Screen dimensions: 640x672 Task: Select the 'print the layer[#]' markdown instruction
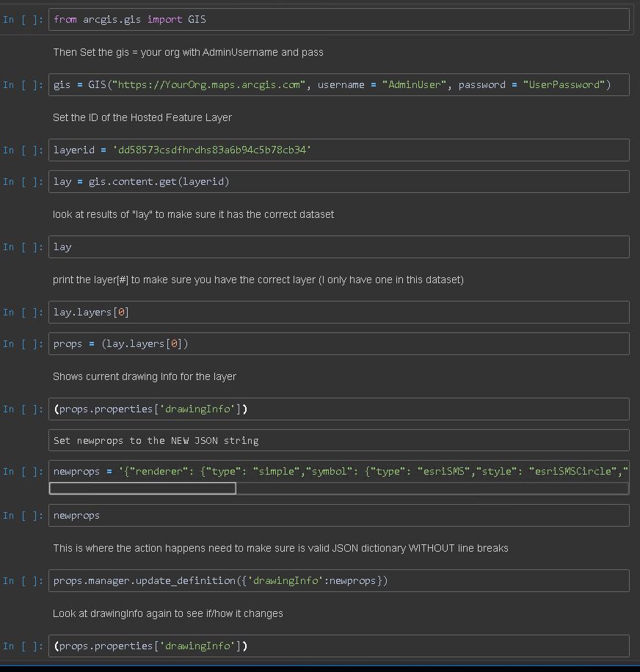[x=258, y=280]
